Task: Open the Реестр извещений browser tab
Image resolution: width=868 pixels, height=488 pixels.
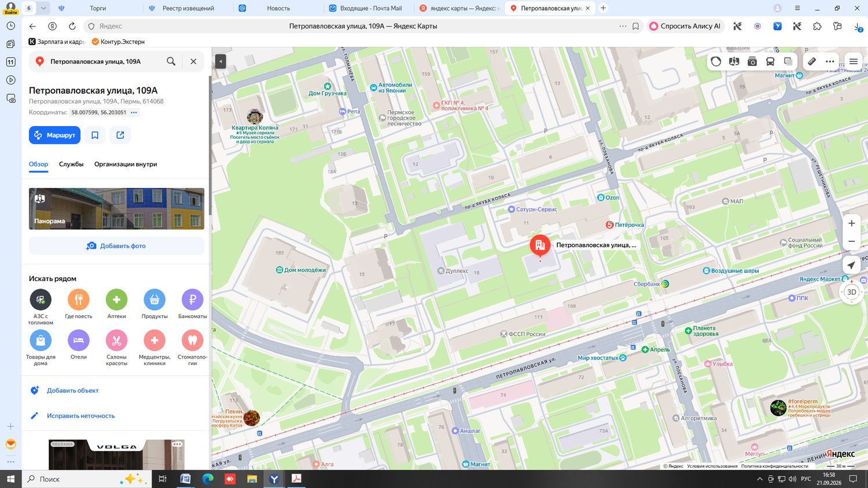Action: [188, 8]
